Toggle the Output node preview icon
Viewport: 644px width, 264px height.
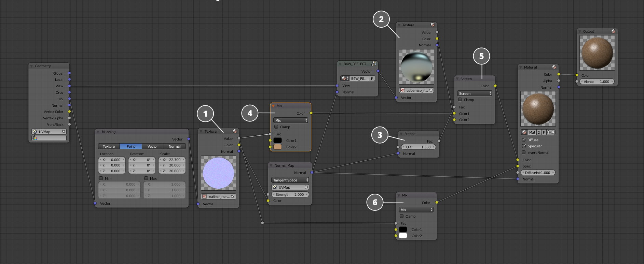613,31
